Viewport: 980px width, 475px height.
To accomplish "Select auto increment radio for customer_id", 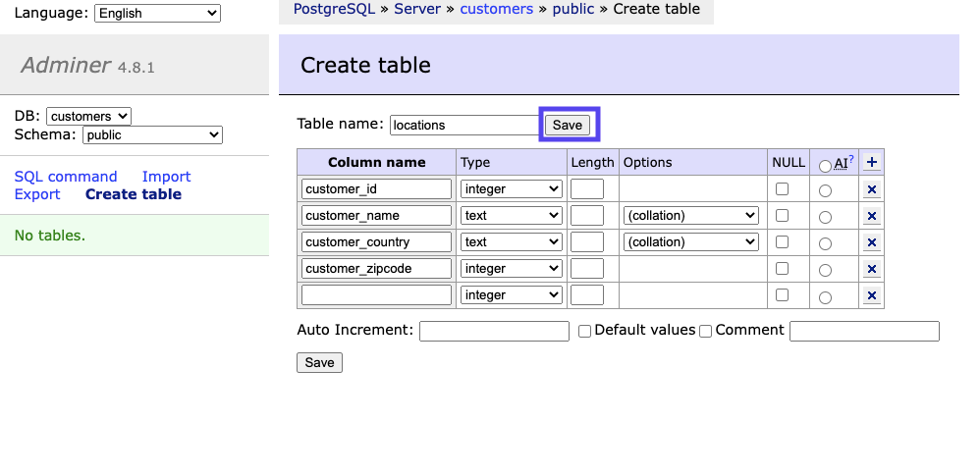I will coord(825,190).
